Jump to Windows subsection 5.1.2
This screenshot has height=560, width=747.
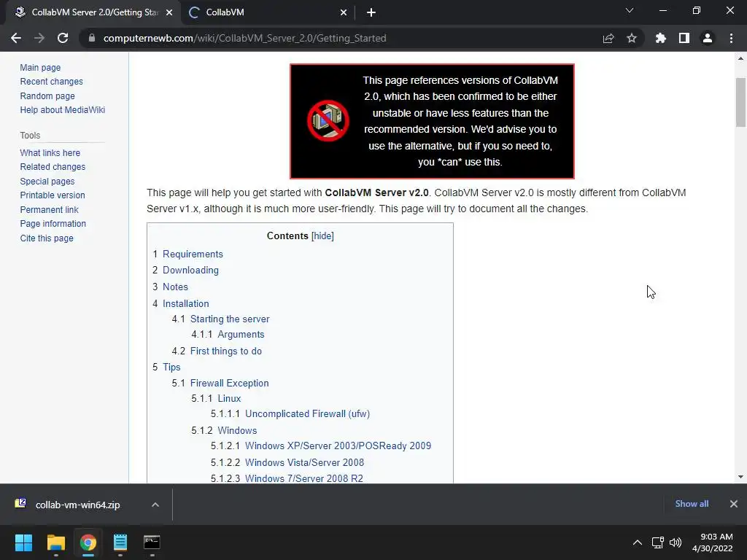point(237,430)
